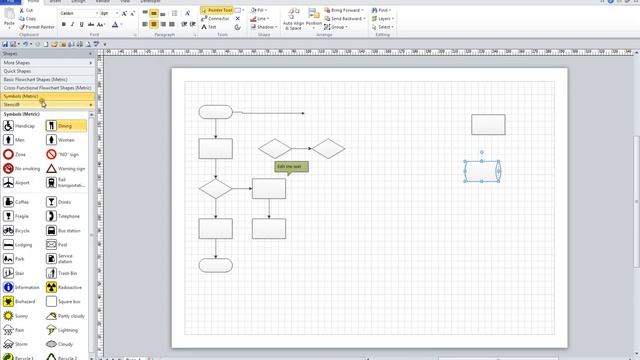Click the Rail transportation symbol
The image size is (640, 360).
click(x=66, y=183)
